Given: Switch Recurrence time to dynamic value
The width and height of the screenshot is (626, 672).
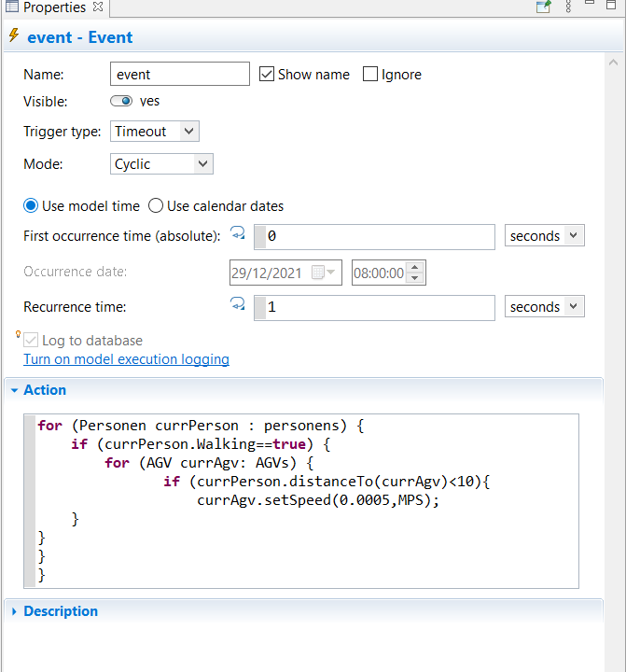Looking at the screenshot, I should (x=238, y=304).
